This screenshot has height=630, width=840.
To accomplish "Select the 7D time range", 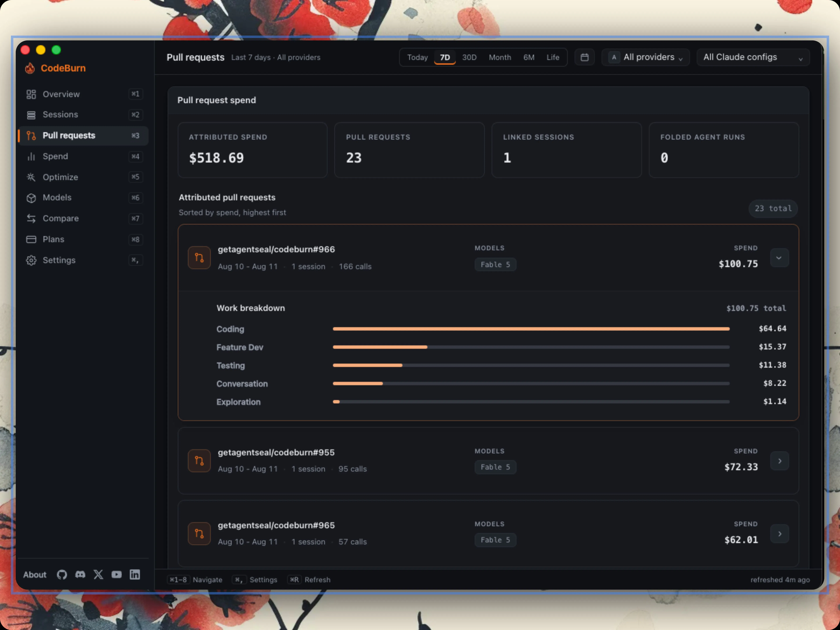I will click(445, 57).
